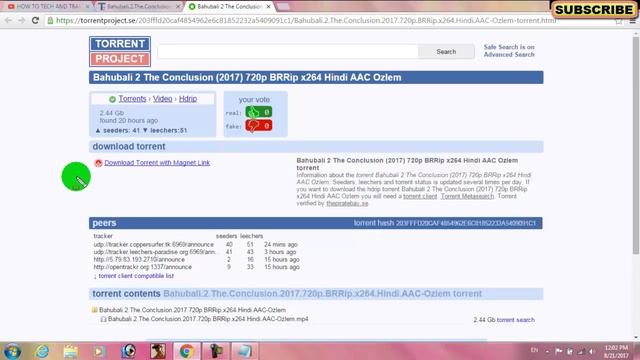
Task: Open the thepiratebay.se link
Action: click(347, 203)
